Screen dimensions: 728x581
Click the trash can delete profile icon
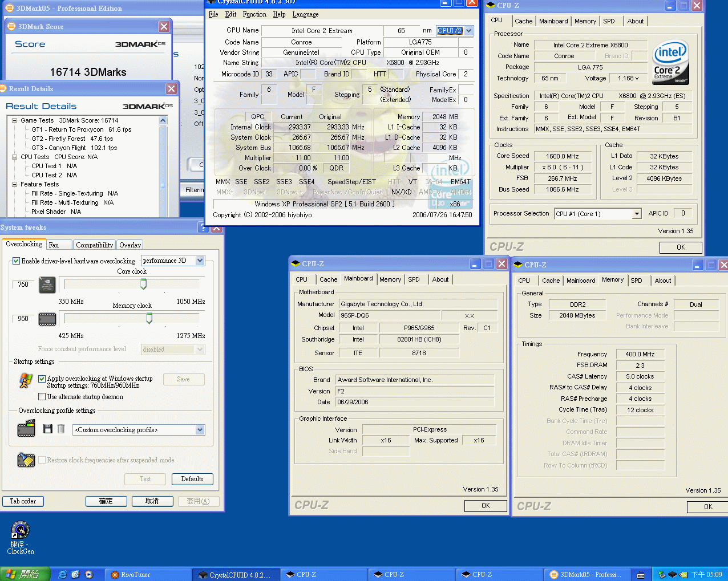(61, 429)
